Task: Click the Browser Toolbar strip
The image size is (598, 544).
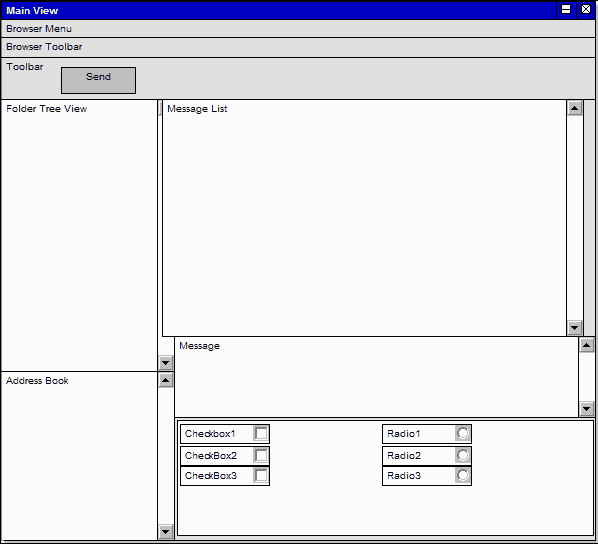Action: pyautogui.click(x=298, y=47)
